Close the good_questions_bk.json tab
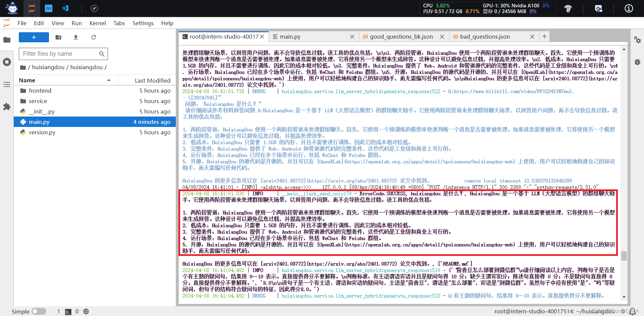Image resolution: width=644 pixels, height=316 pixels. click(442, 37)
